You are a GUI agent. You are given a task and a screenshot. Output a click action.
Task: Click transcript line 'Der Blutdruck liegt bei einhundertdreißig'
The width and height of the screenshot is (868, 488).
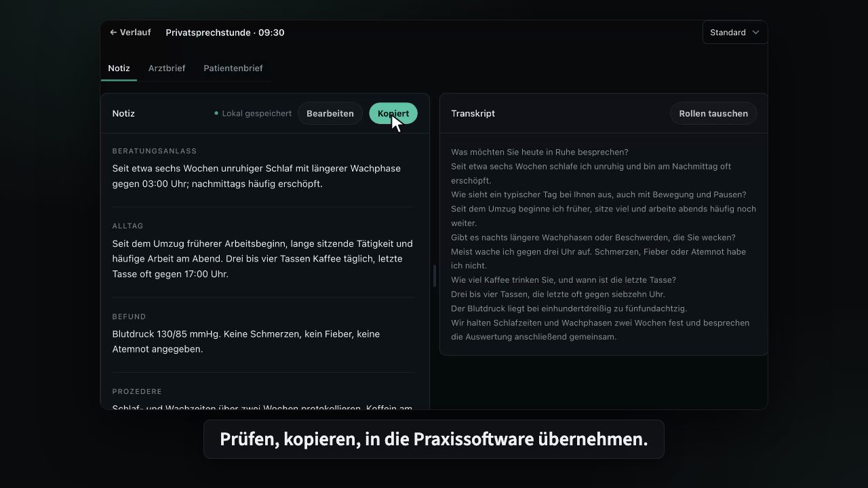click(x=569, y=308)
